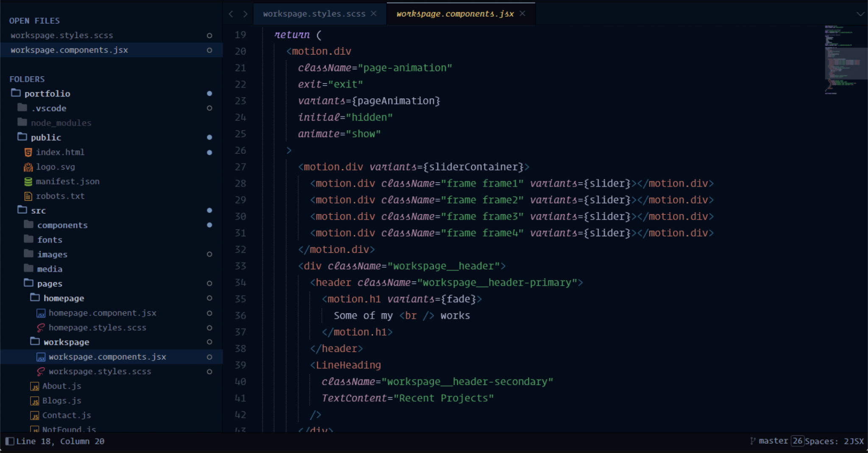This screenshot has height=453, width=868.
Task: Click the back navigation arrow above the editor
Action: [231, 14]
